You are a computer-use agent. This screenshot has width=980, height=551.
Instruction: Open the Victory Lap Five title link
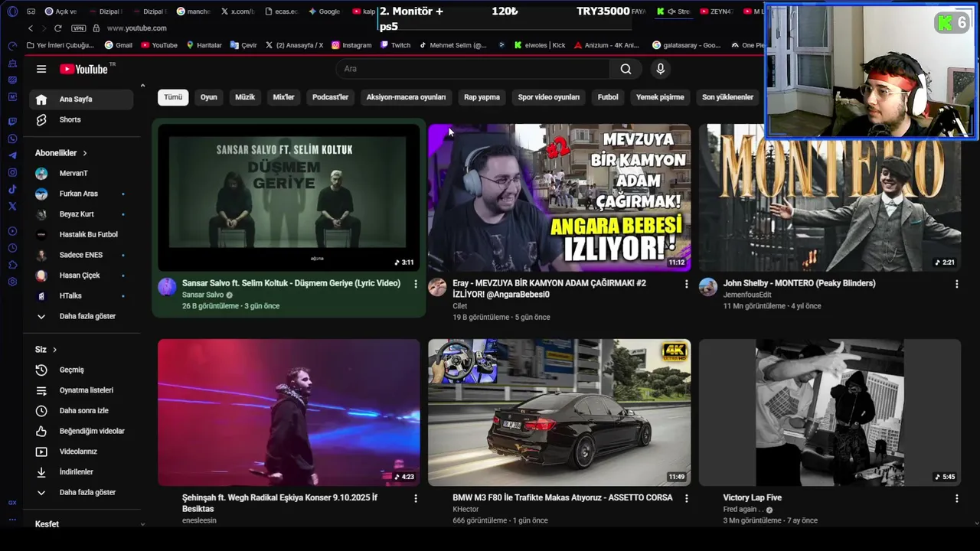click(x=753, y=497)
